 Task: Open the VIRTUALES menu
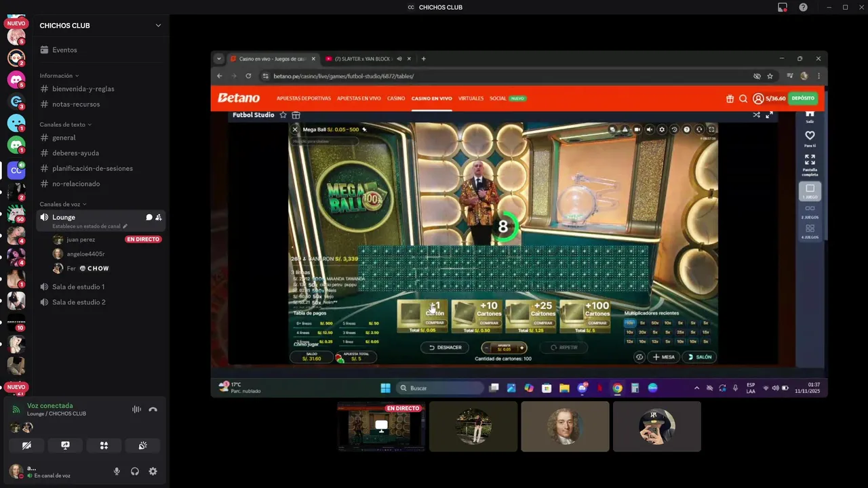(471, 98)
